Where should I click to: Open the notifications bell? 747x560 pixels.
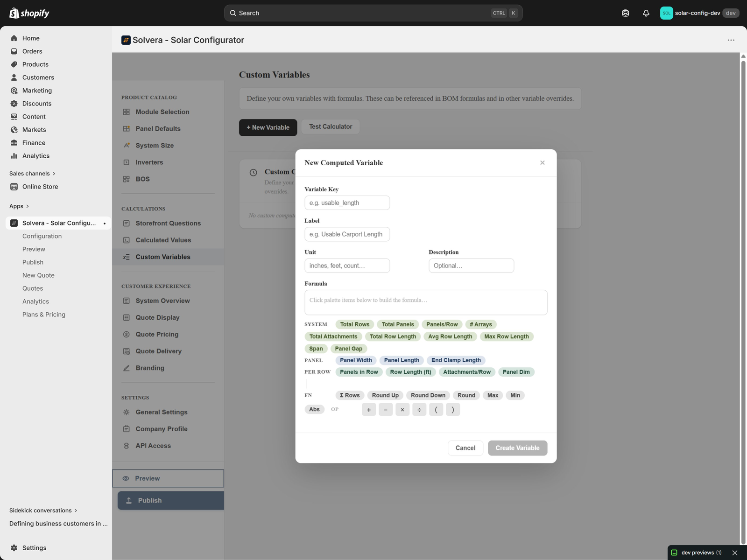(x=646, y=13)
